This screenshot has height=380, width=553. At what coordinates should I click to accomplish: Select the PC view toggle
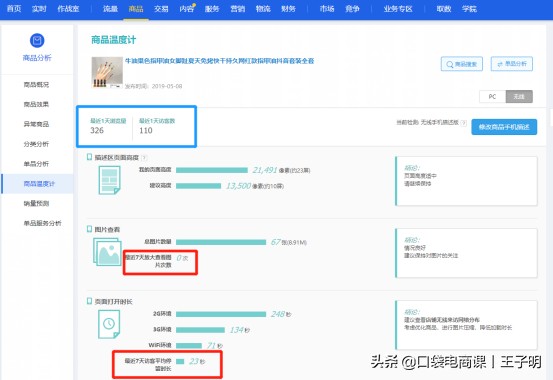(492, 96)
